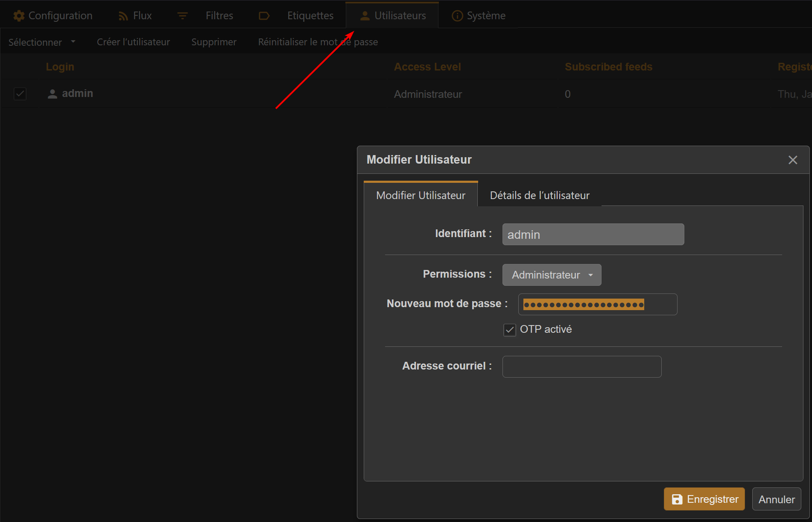812x522 pixels.
Task: Click the Nouveau mot de passe field
Action: coord(597,305)
